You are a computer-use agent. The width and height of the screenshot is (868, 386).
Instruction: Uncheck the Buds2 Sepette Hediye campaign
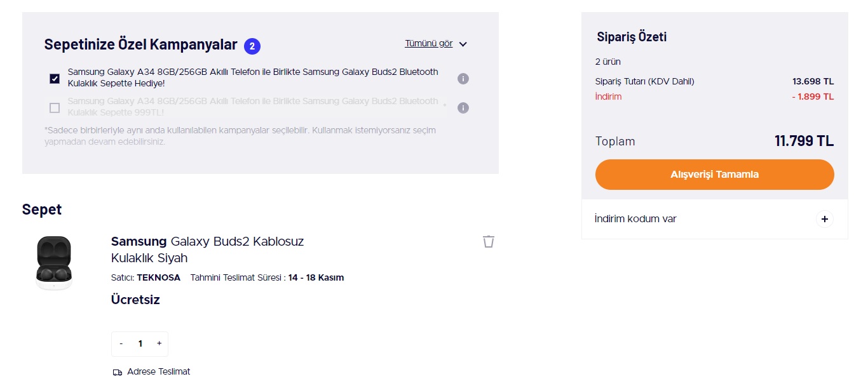click(55, 79)
